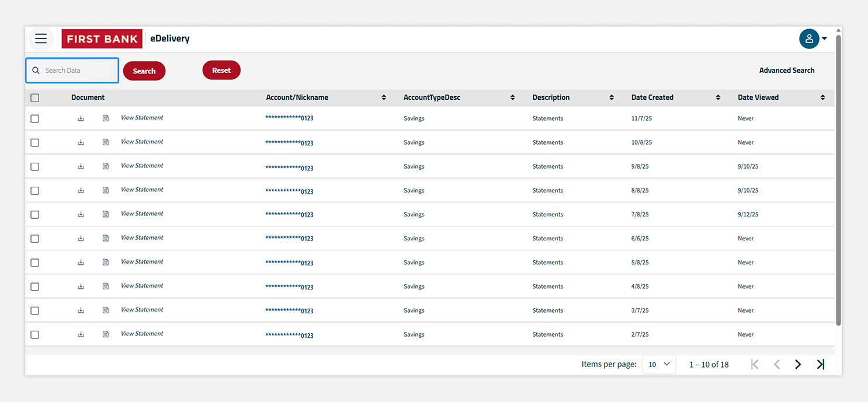The height and width of the screenshot is (402, 868).
Task: Click the red Search button
Action: click(144, 71)
